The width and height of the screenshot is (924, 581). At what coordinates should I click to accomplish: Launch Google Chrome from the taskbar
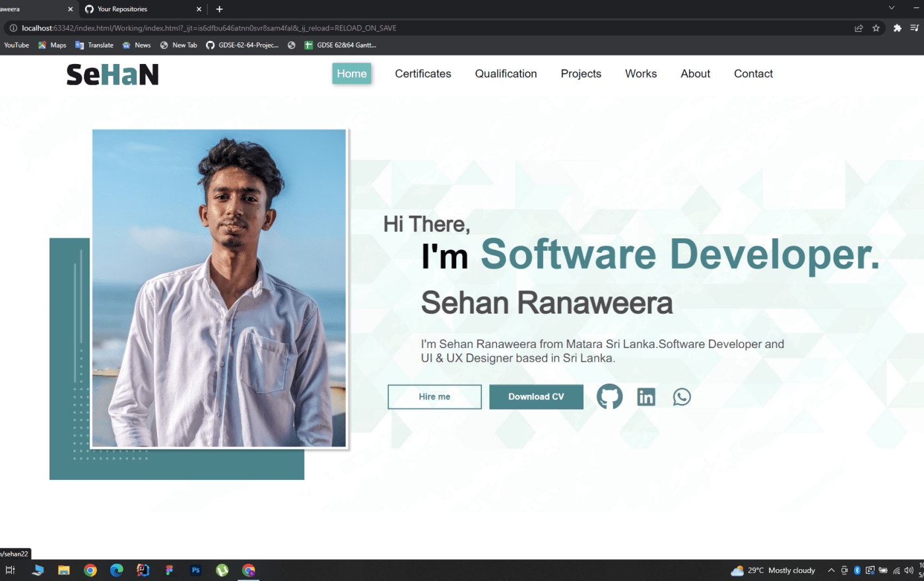point(90,570)
